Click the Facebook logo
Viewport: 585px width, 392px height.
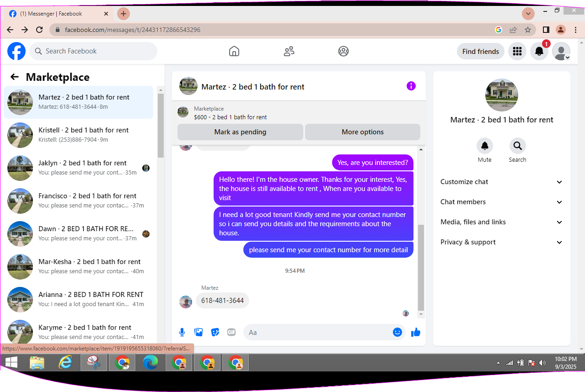pyautogui.click(x=16, y=51)
